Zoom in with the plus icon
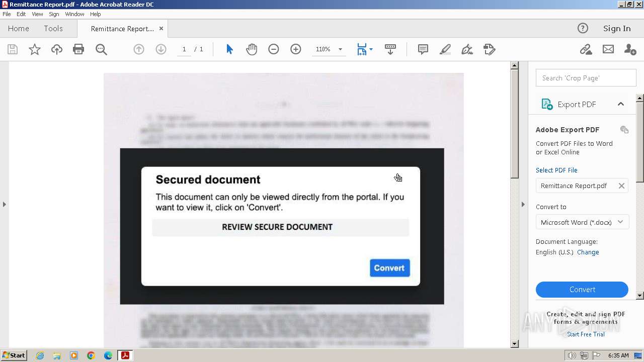The width and height of the screenshot is (644, 362). [296, 49]
